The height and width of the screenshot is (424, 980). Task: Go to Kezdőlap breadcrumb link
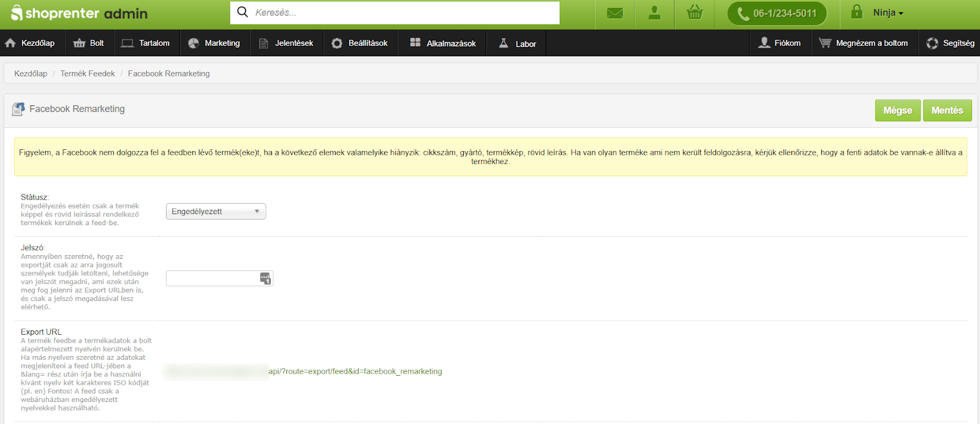click(x=31, y=73)
